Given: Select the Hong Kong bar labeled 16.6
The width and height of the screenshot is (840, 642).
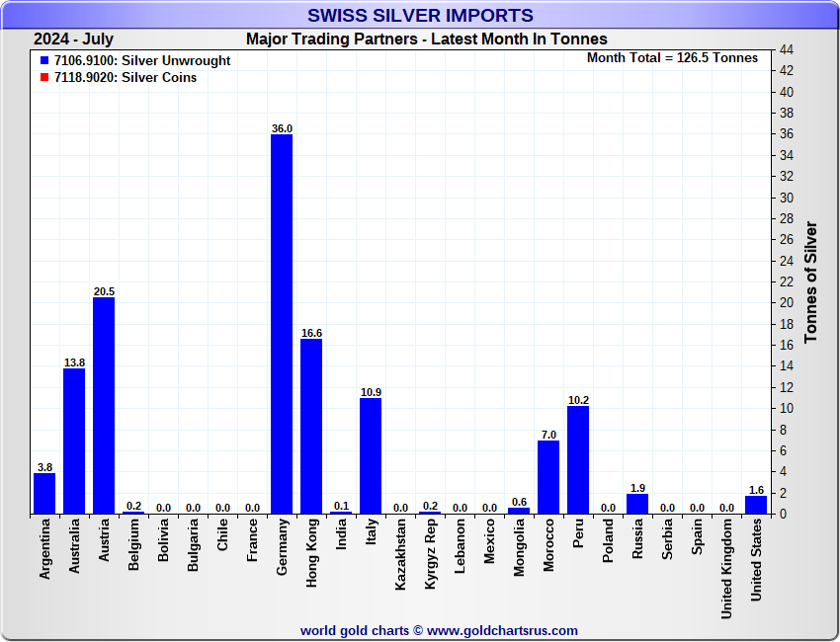Looking at the screenshot, I should [311, 427].
